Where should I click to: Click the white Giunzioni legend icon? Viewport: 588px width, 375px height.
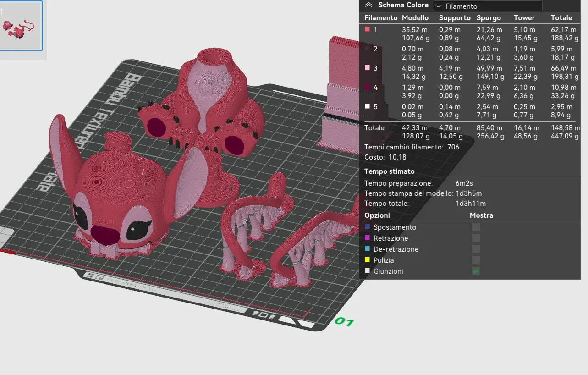pos(367,271)
